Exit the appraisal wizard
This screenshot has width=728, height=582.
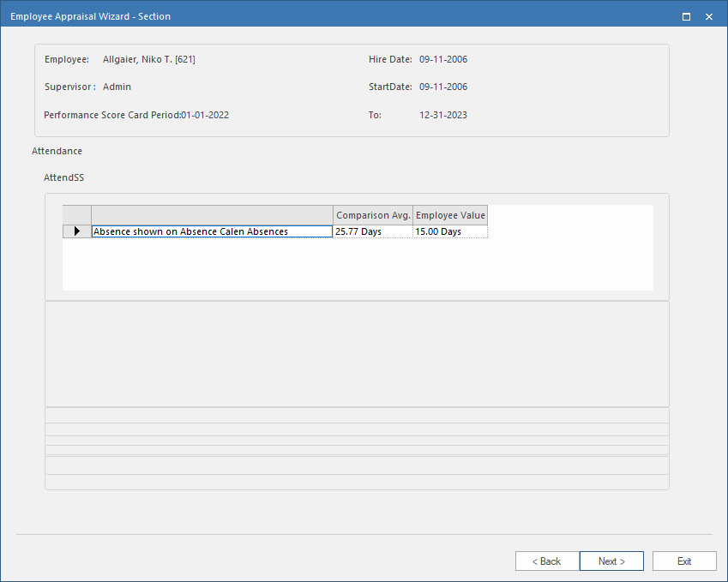pyautogui.click(x=683, y=561)
